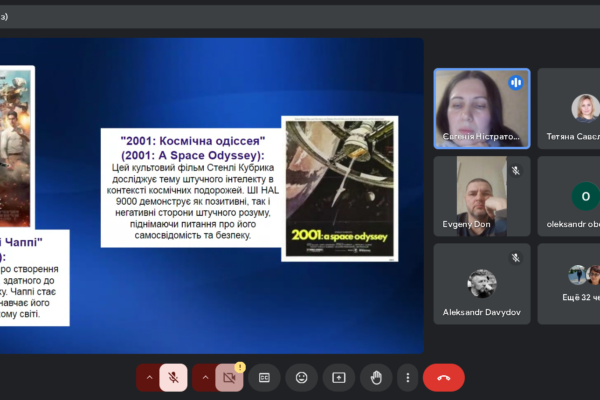Click muted mic icon on Aleksandr Davydov tile

point(516,258)
